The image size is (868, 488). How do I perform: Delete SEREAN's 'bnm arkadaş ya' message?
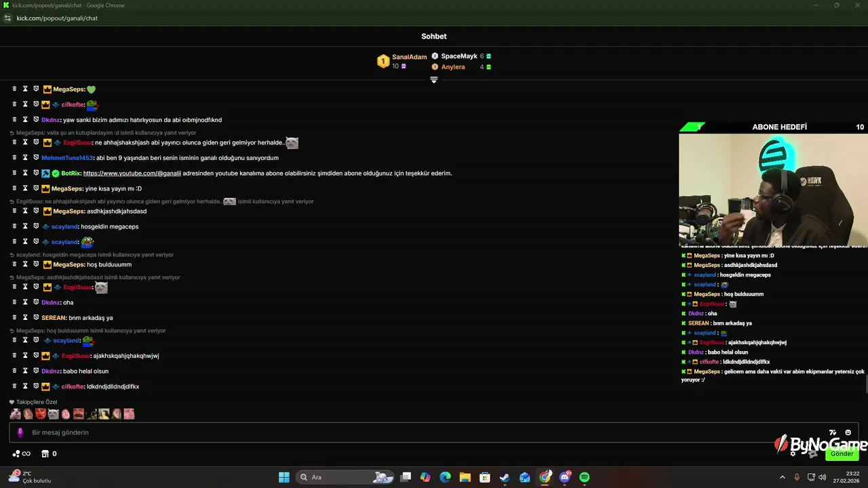pyautogui.click(x=14, y=317)
